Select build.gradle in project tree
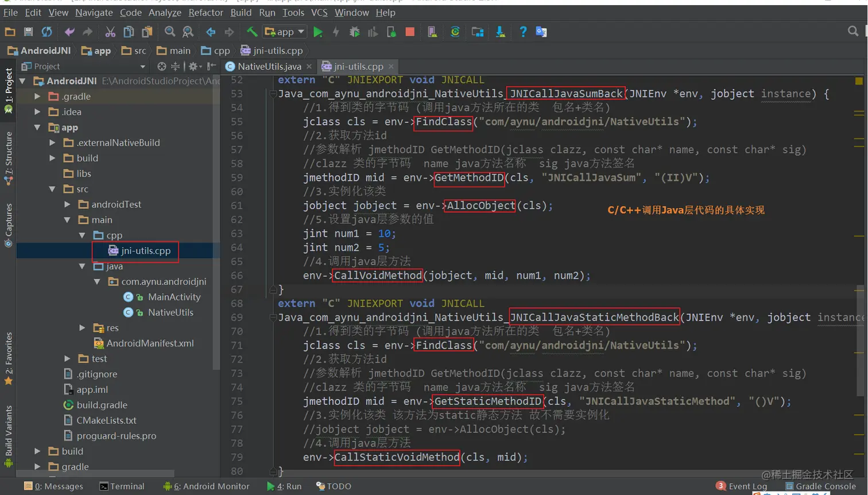Image resolution: width=868 pixels, height=495 pixels. [102, 405]
